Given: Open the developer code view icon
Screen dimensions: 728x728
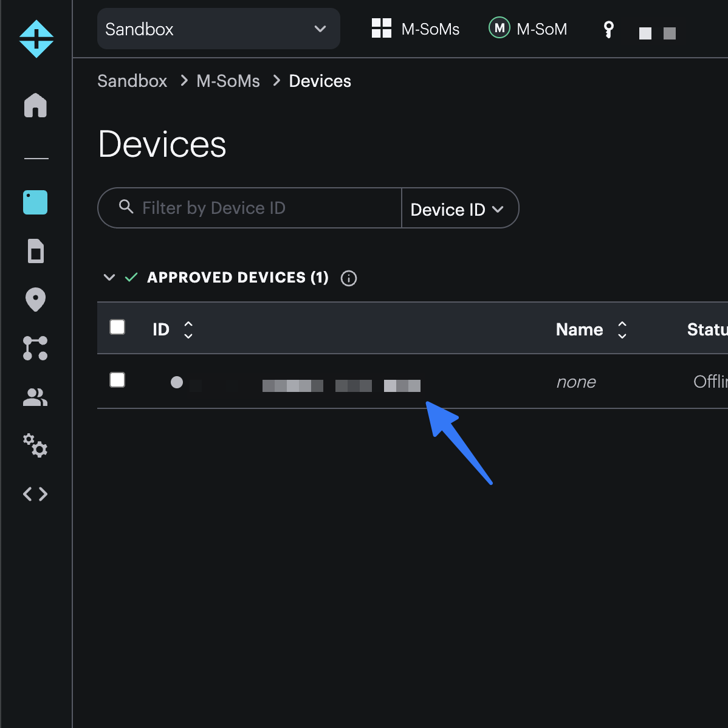Looking at the screenshot, I should [x=35, y=493].
